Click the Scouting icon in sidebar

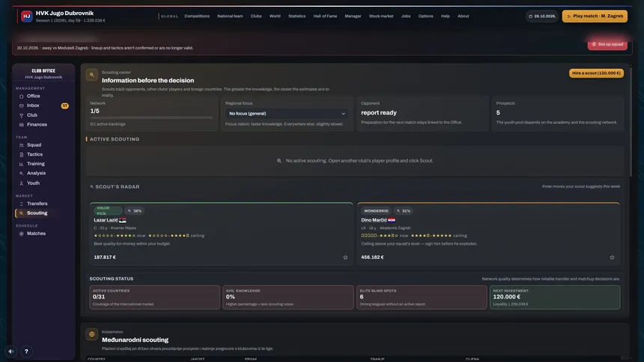(x=22, y=213)
